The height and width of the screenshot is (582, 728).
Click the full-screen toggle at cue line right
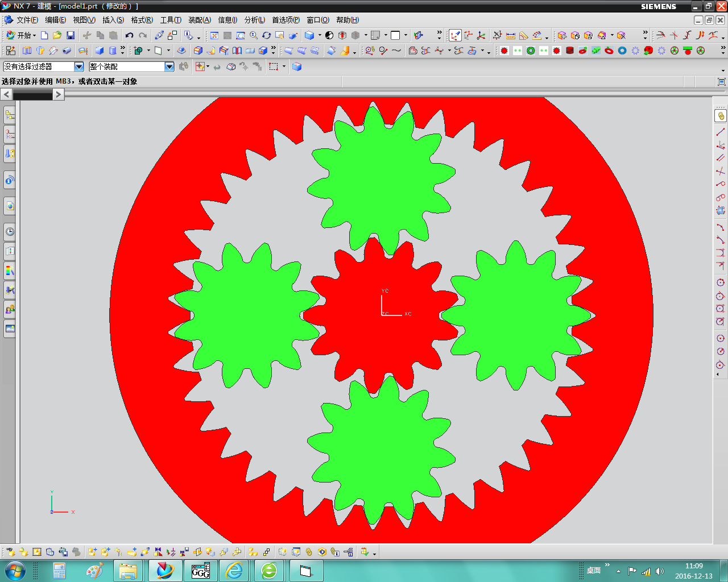coord(722,82)
